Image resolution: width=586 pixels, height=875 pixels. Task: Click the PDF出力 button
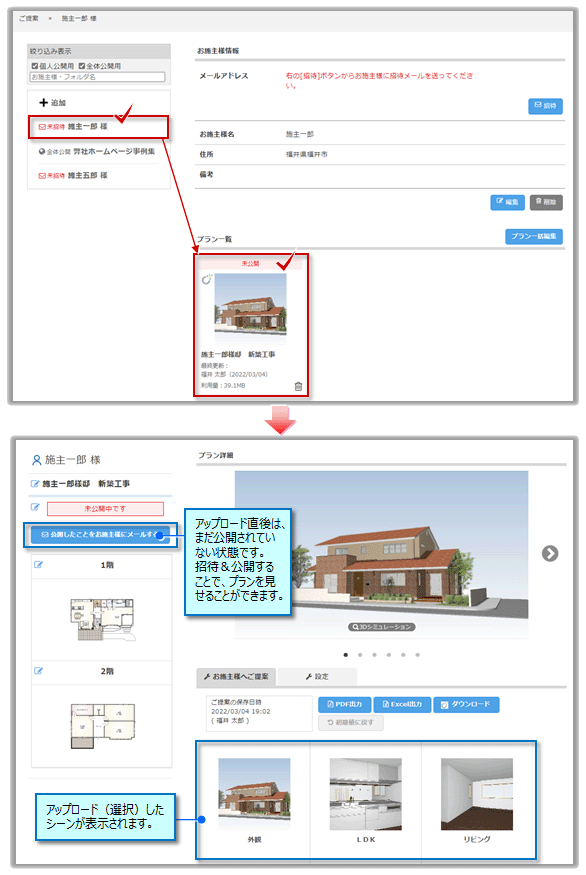344,704
